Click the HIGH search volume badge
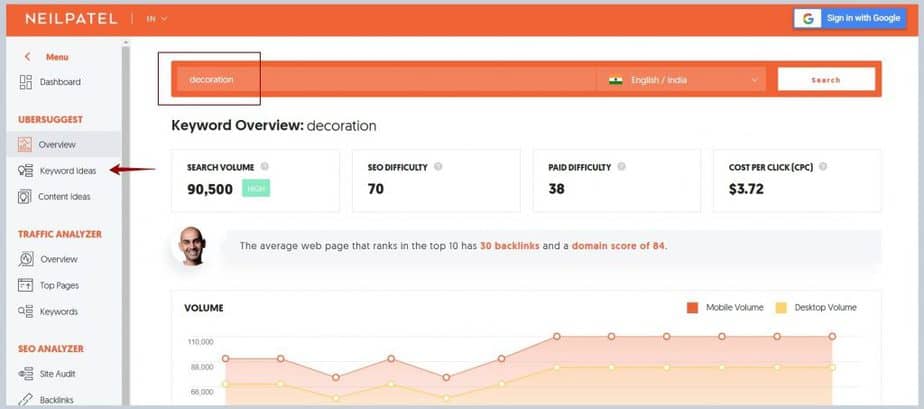This screenshot has height=409, width=924. point(256,189)
